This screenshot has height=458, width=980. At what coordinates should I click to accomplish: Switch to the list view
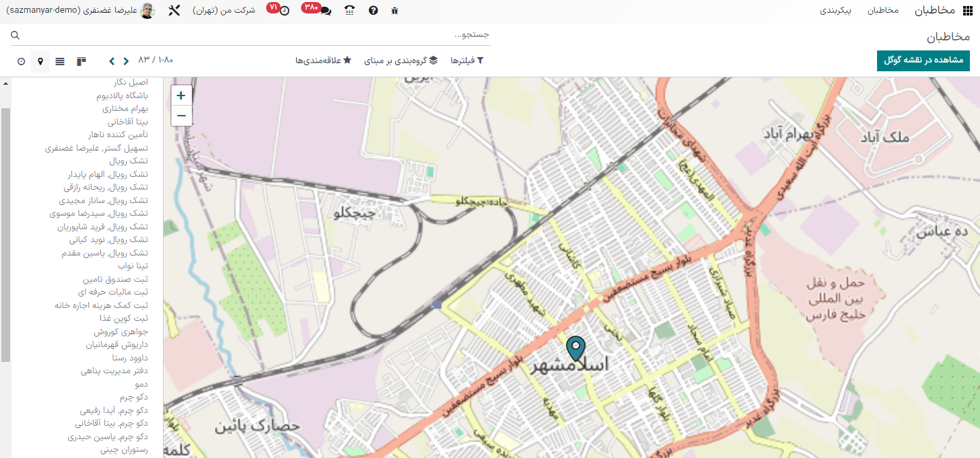point(60,61)
